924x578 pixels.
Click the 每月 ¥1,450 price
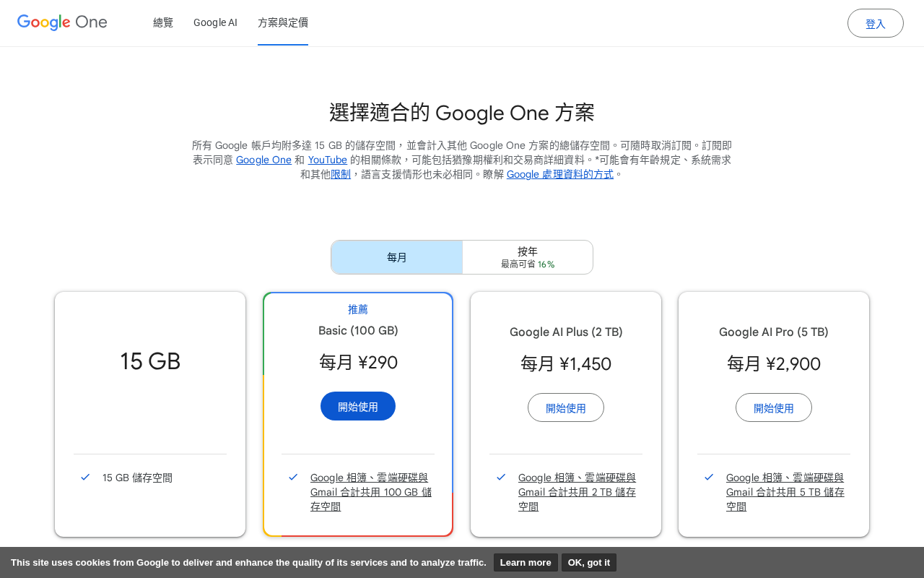pos(566,363)
